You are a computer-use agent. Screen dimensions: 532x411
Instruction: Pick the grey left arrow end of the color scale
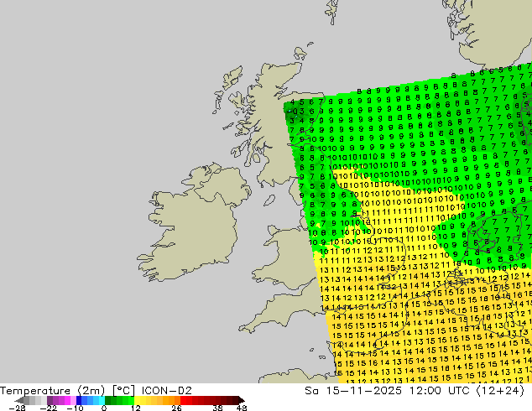click(18, 400)
